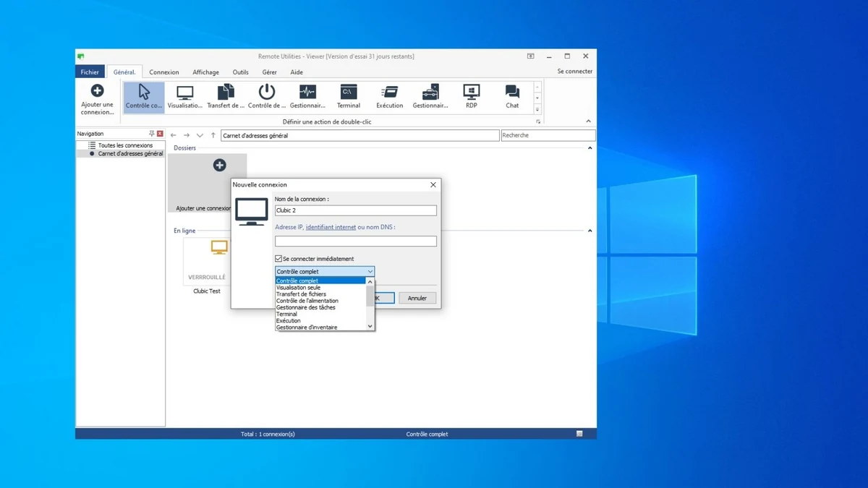Select the Clubic Test connection thumbnail
The image size is (868, 488).
click(207, 262)
